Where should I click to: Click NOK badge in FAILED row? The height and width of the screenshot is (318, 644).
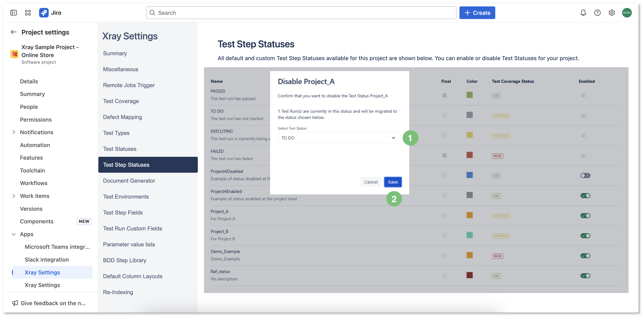pyautogui.click(x=497, y=156)
